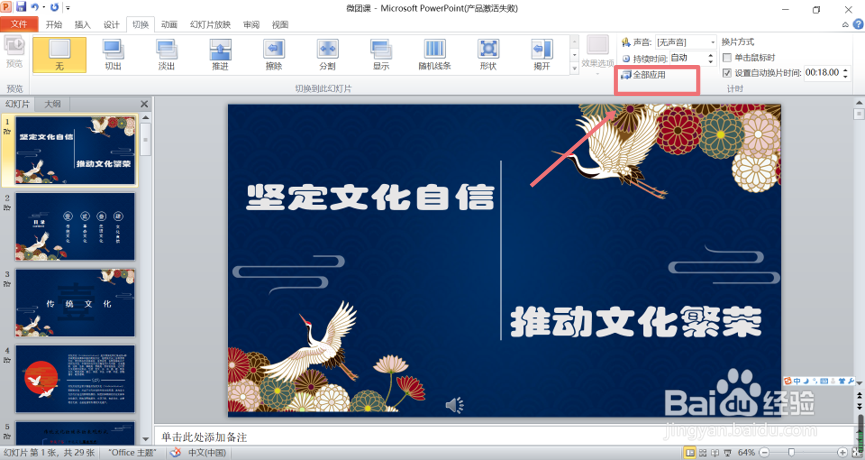
Task: Switch to 视图 View tab
Action: (280, 25)
